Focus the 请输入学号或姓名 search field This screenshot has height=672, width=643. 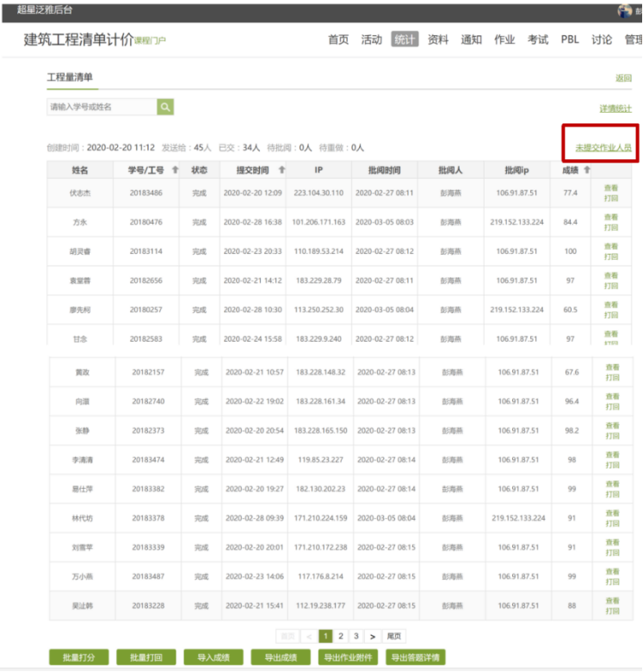pos(102,107)
